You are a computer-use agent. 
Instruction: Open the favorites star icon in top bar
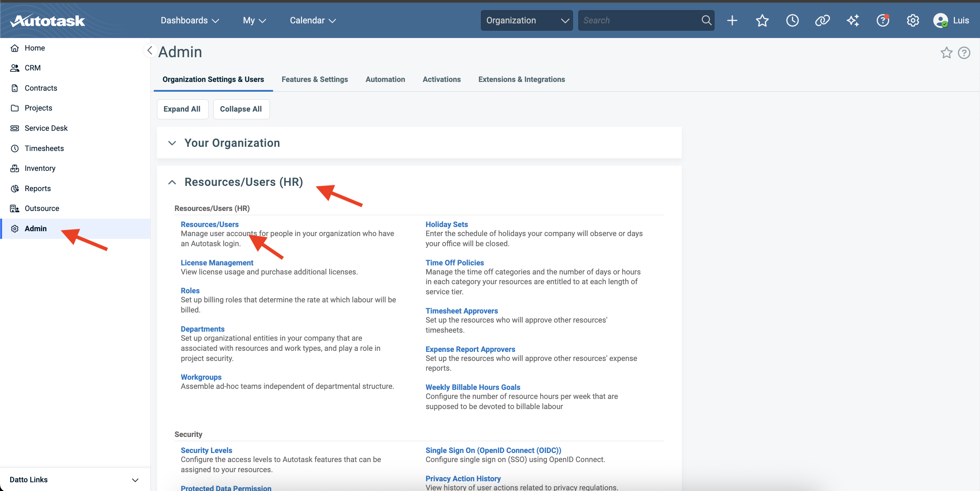(762, 21)
